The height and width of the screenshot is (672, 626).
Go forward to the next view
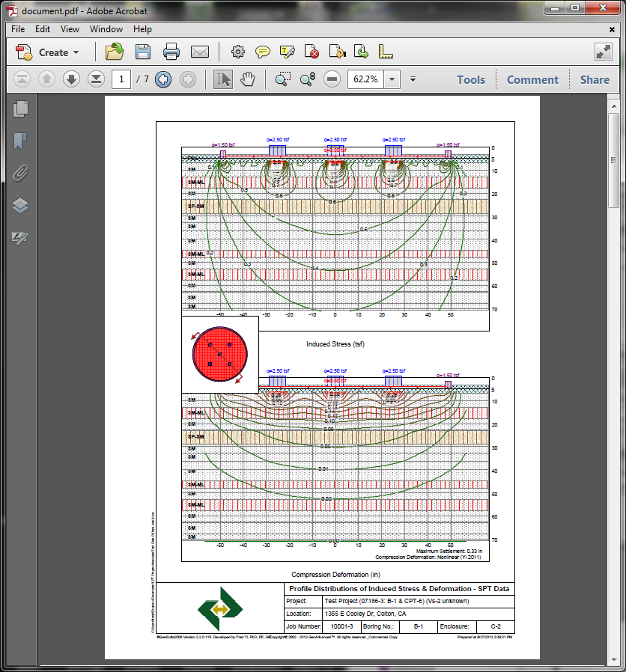coord(188,79)
